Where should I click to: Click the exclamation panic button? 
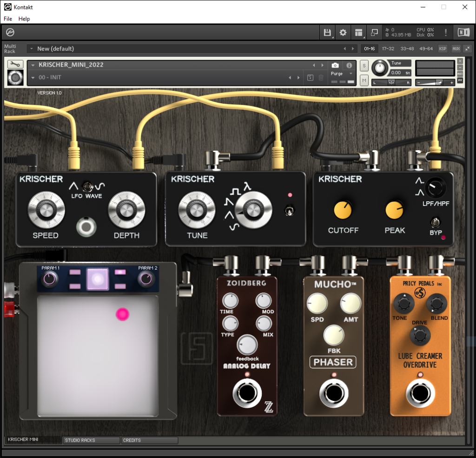(x=445, y=33)
